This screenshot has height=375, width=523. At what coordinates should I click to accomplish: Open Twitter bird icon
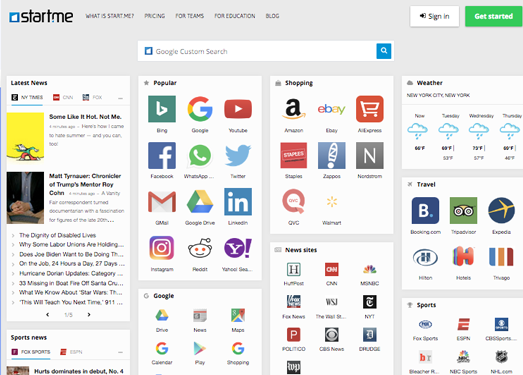pos(238,155)
